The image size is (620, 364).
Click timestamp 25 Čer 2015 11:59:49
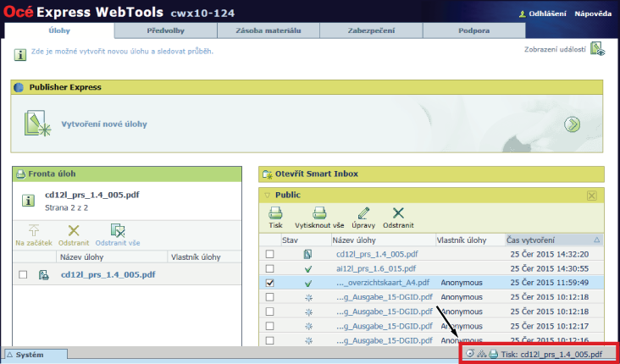550,283
